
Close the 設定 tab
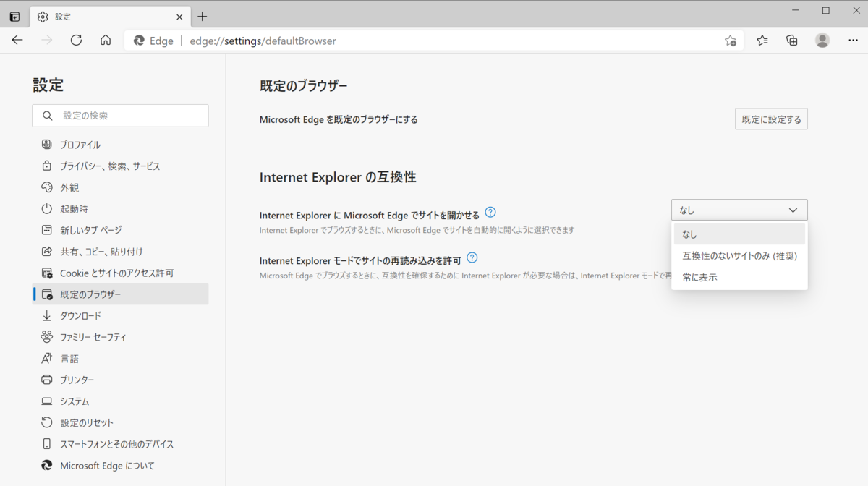pyautogui.click(x=179, y=16)
